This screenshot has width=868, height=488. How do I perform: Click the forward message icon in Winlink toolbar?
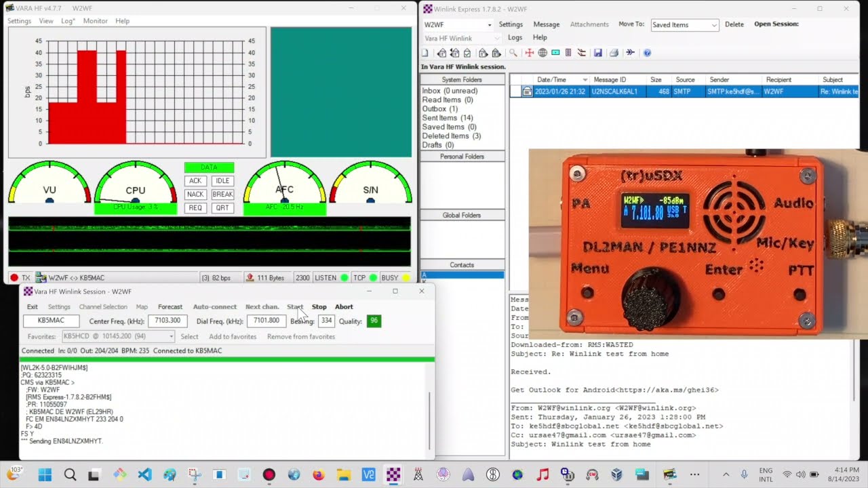484,53
